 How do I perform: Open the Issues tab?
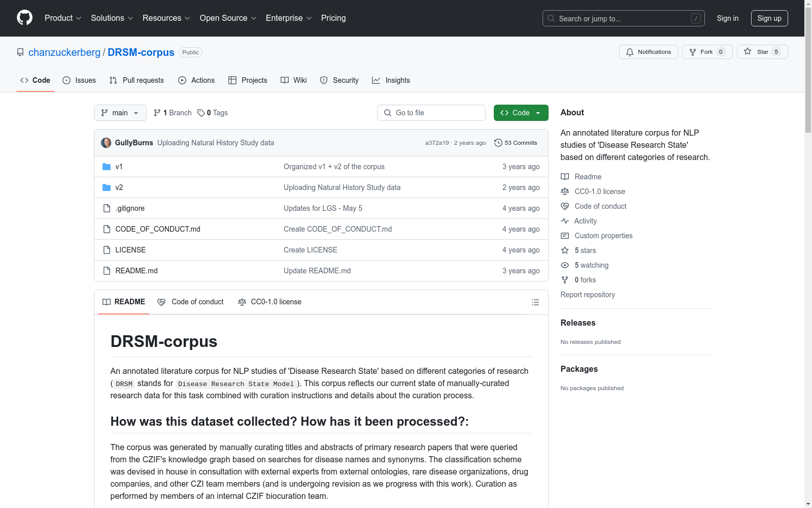pyautogui.click(x=79, y=80)
